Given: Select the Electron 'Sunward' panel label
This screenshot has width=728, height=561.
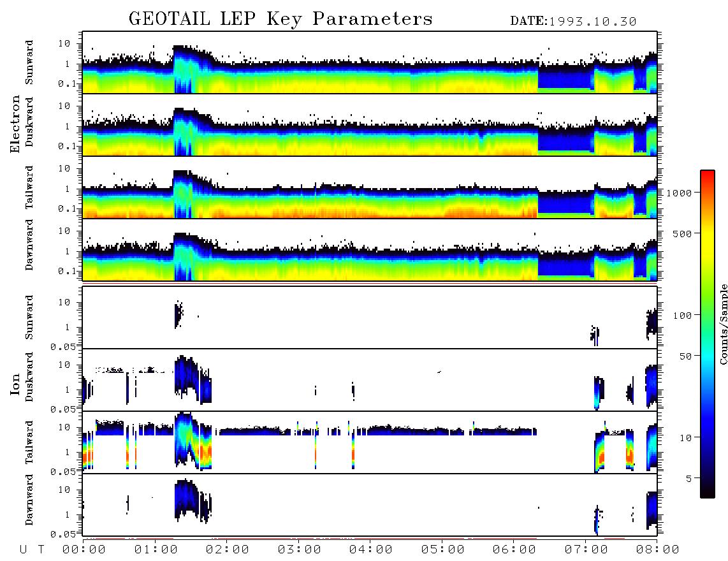Looking at the screenshot, I should [x=29, y=62].
